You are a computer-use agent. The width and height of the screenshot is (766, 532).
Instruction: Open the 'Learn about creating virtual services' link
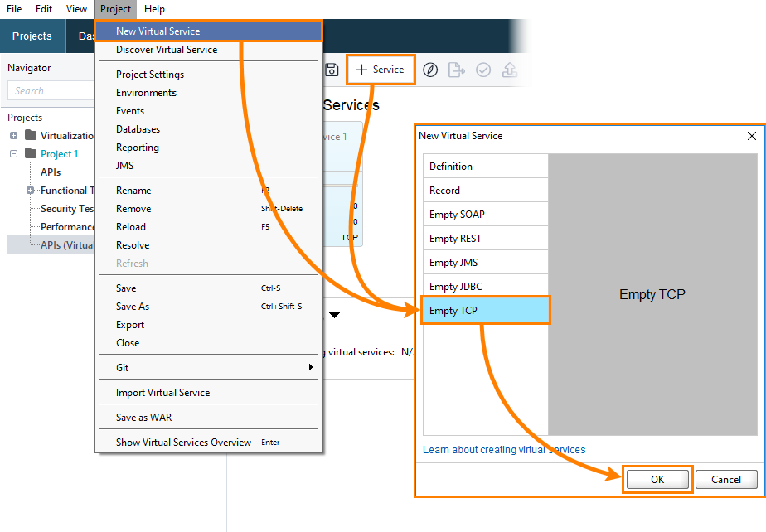[x=504, y=449]
